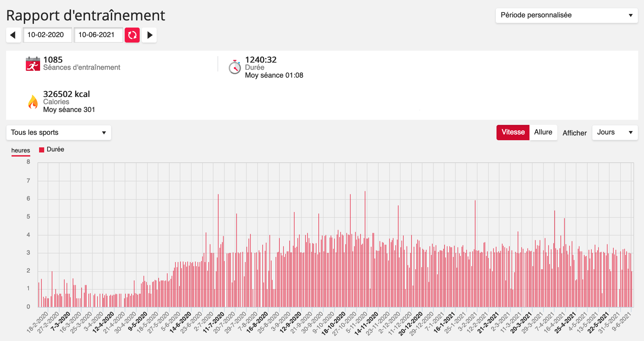
Task: Click the 1240:32 Durée total value
Action: pos(261,60)
